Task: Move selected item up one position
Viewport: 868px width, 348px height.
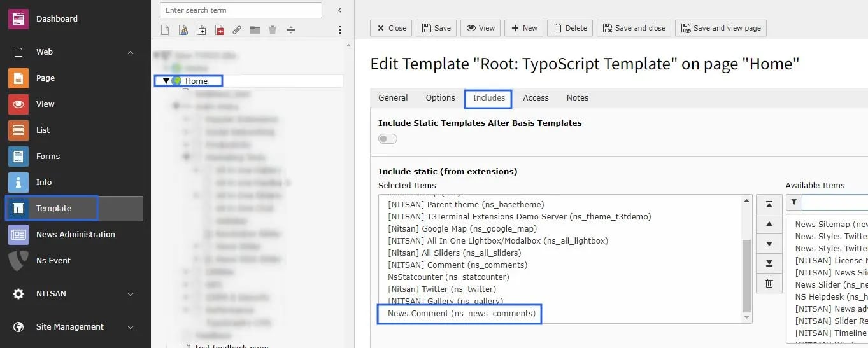Action: pos(769,224)
